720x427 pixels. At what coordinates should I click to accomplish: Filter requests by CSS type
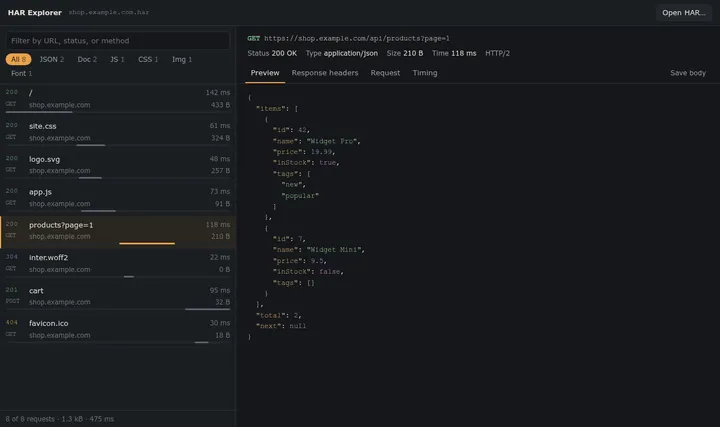click(x=148, y=60)
